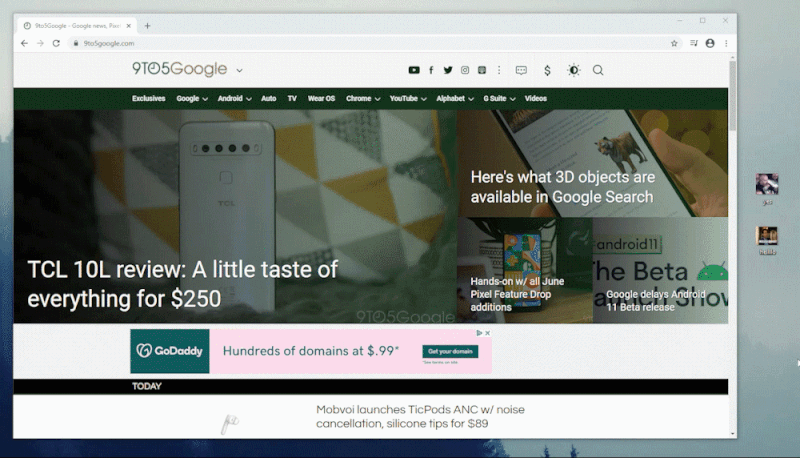The image size is (800, 458).
Task: Click the AdChoices triangle icon
Action: [x=479, y=333]
